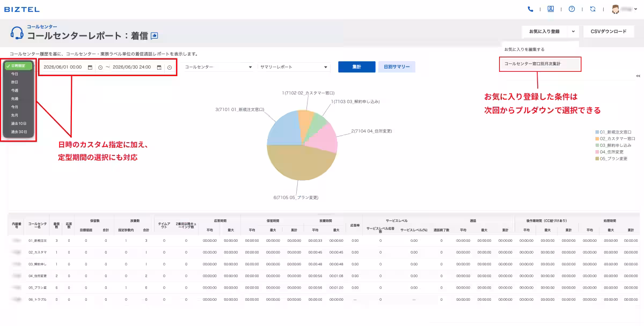The image size is (644, 326).
Task: Collapse side panel with the << arrows
Action: tap(638, 76)
